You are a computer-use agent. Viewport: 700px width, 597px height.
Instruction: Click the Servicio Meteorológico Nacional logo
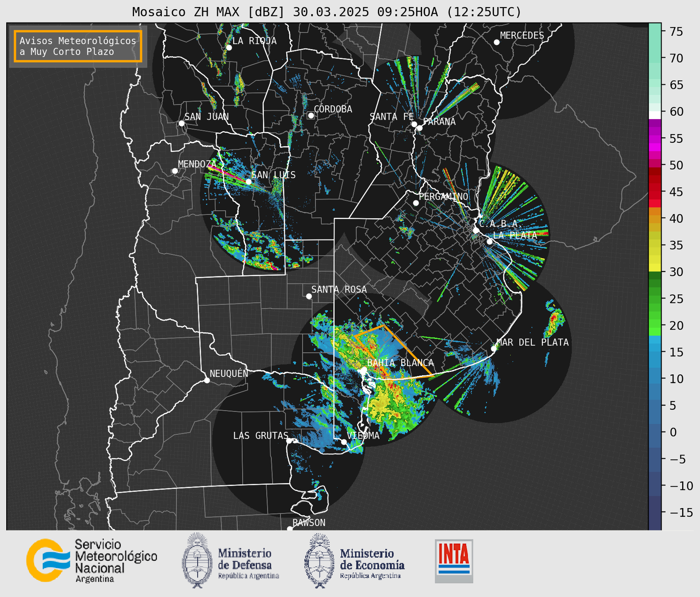(92, 561)
